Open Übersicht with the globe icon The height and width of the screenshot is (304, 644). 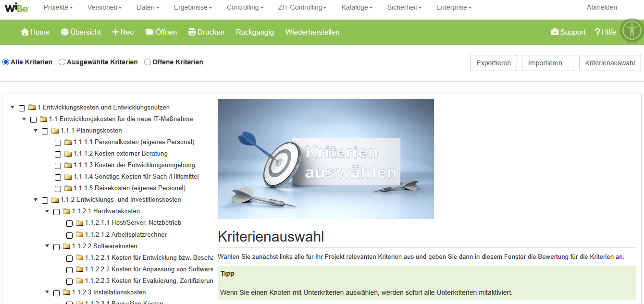tap(81, 32)
